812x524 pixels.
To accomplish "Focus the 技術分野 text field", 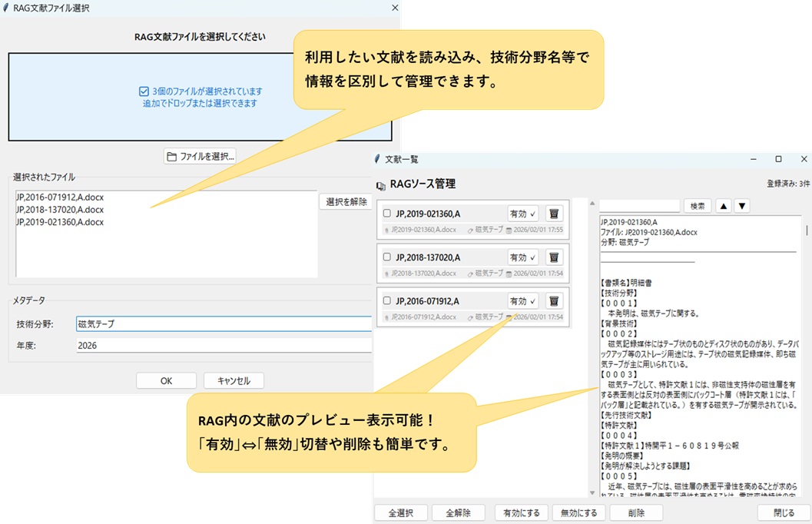I will 224,324.
